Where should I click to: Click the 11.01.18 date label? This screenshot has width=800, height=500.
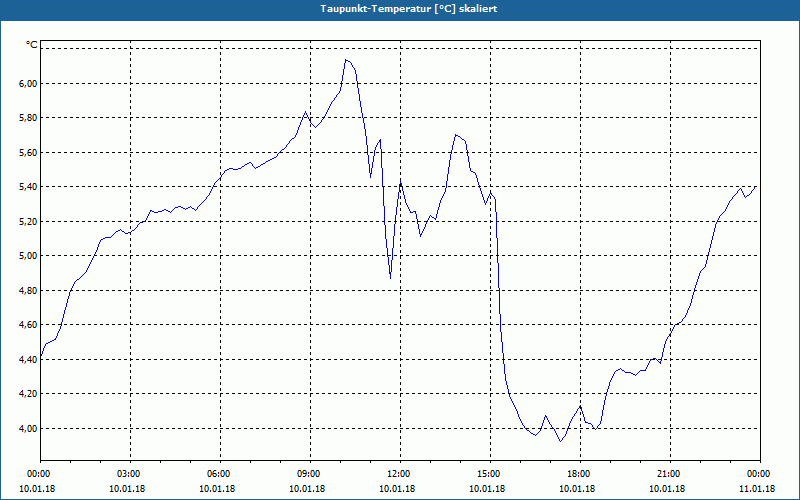(757, 489)
